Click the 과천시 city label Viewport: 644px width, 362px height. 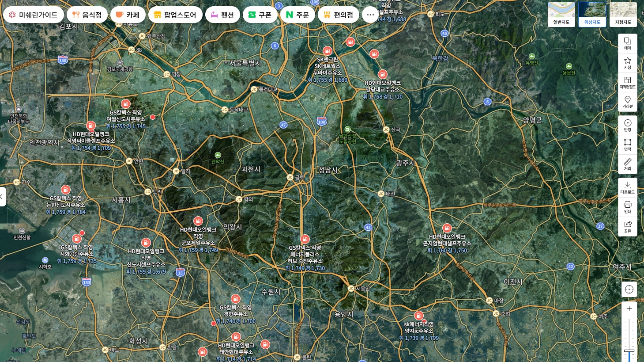point(251,169)
